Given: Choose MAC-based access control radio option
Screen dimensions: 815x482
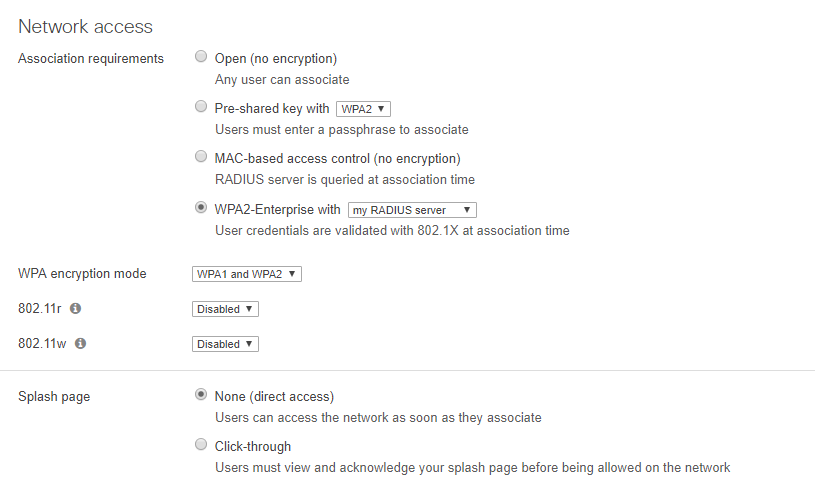Looking at the screenshot, I should pyautogui.click(x=202, y=157).
